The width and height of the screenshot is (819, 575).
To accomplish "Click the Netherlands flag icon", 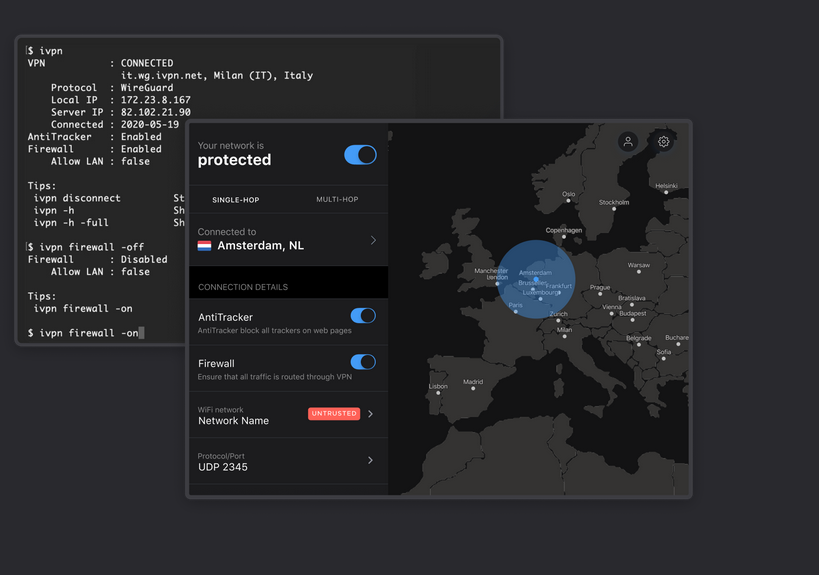I will (x=204, y=246).
